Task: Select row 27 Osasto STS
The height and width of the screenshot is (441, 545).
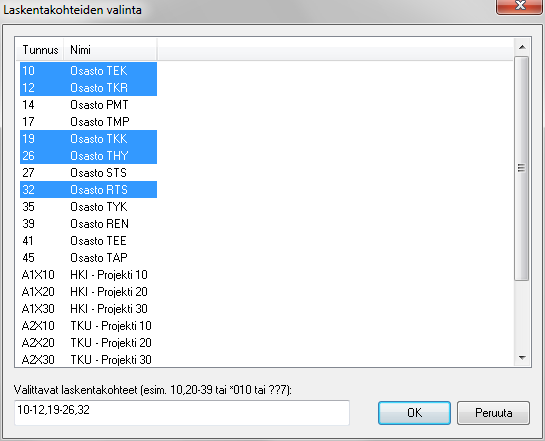Action: point(88,173)
